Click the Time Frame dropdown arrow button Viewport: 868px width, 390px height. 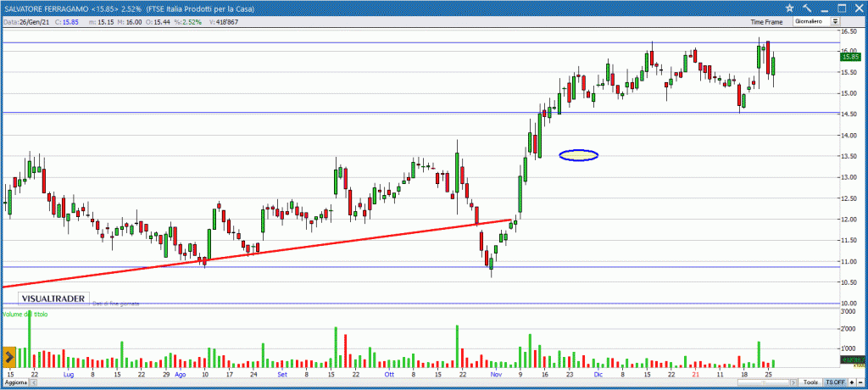tap(835, 21)
